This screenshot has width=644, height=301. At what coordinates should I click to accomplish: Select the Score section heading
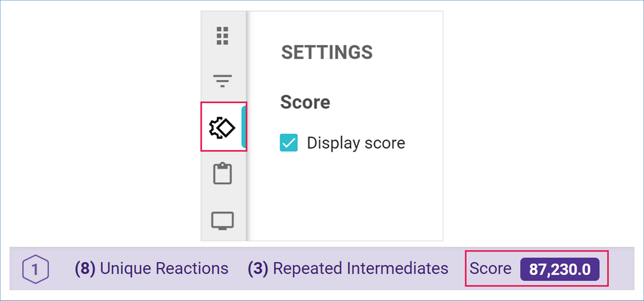click(x=305, y=102)
